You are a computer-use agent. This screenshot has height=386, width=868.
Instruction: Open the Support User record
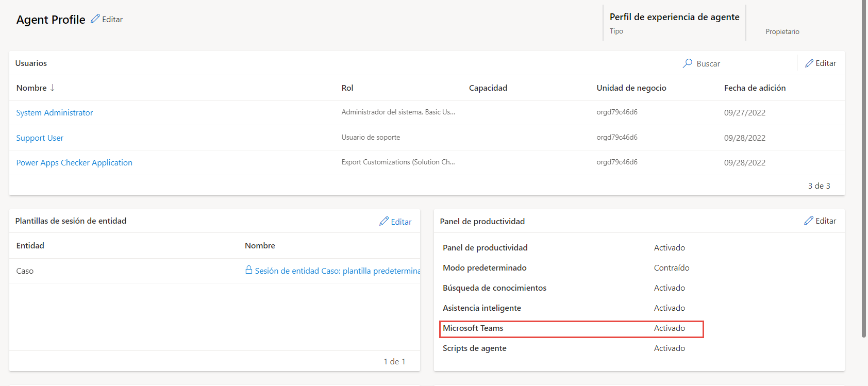click(40, 138)
